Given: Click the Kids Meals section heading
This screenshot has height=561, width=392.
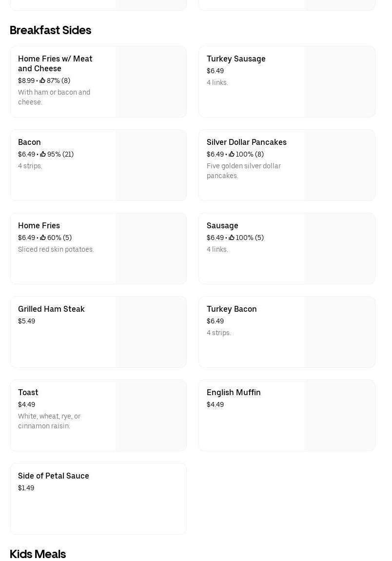Looking at the screenshot, I should point(38,554).
